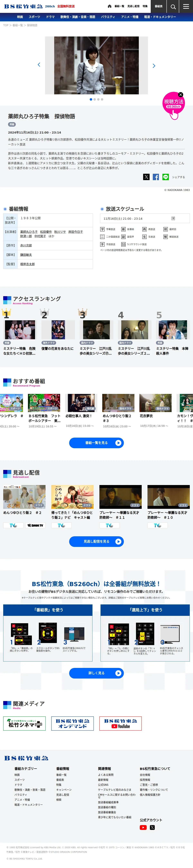Select 報道・ドキュメンタリー navigation item

pos(160,17)
